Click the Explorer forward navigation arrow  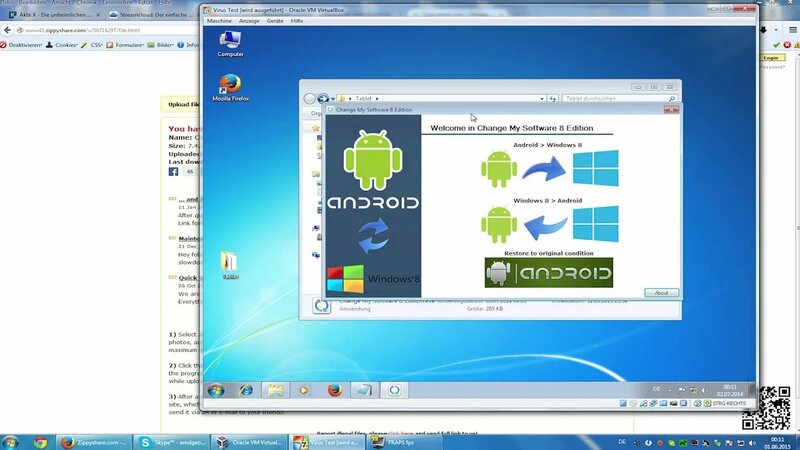tap(322, 98)
